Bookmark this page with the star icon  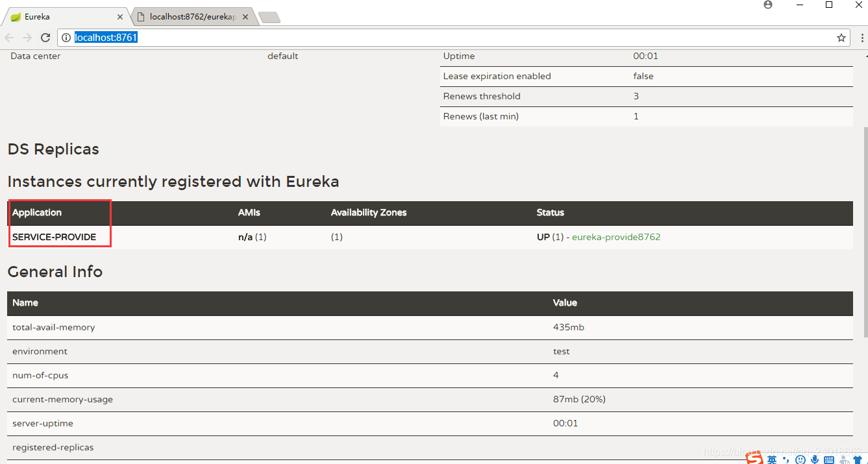click(841, 38)
